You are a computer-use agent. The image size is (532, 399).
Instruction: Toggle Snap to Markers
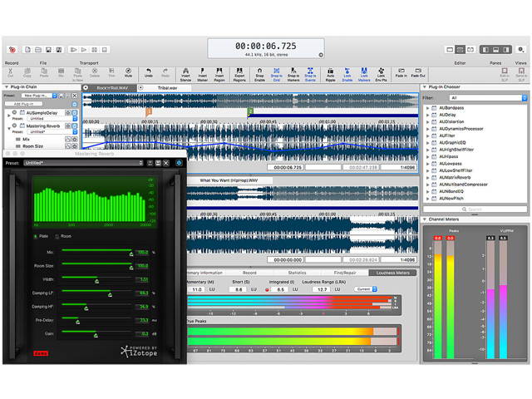coord(293,75)
